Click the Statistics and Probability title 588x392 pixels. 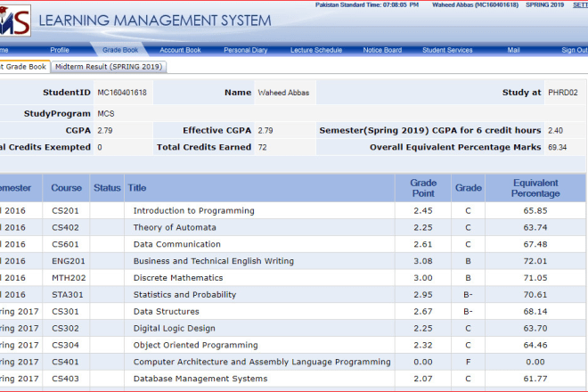point(185,295)
